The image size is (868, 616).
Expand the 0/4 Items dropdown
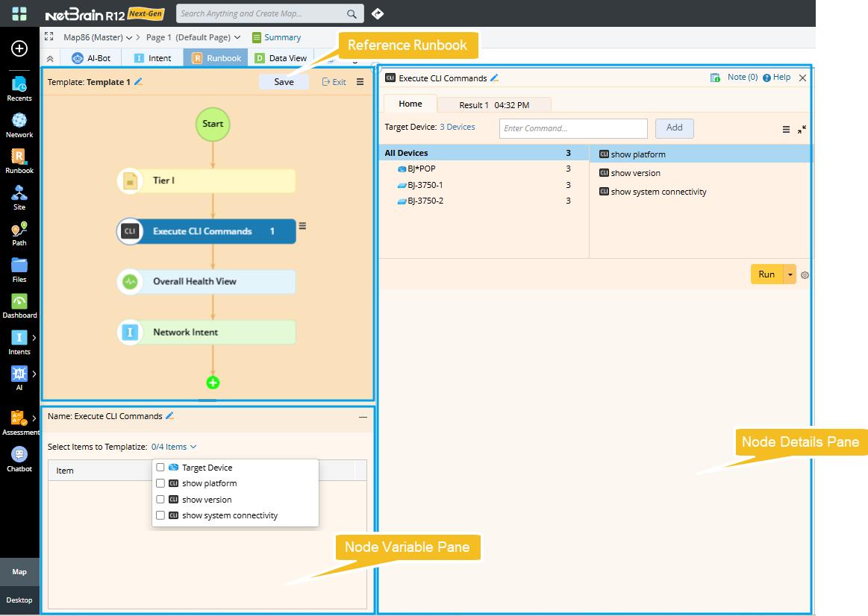(x=174, y=447)
